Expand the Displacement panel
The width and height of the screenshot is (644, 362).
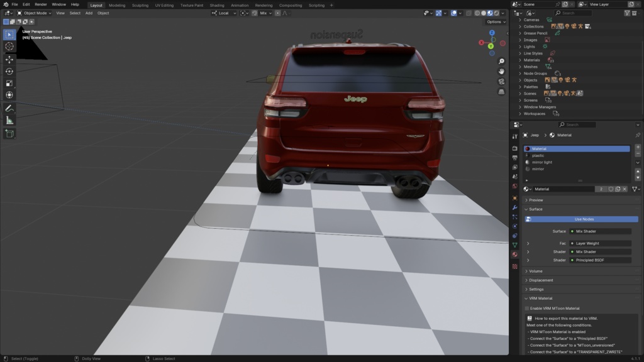tap(540, 280)
